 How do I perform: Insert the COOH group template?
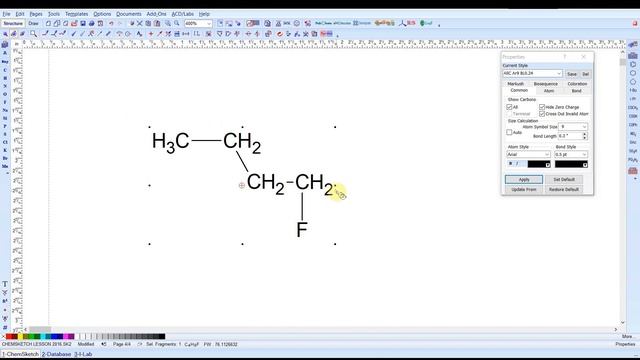tap(633, 116)
